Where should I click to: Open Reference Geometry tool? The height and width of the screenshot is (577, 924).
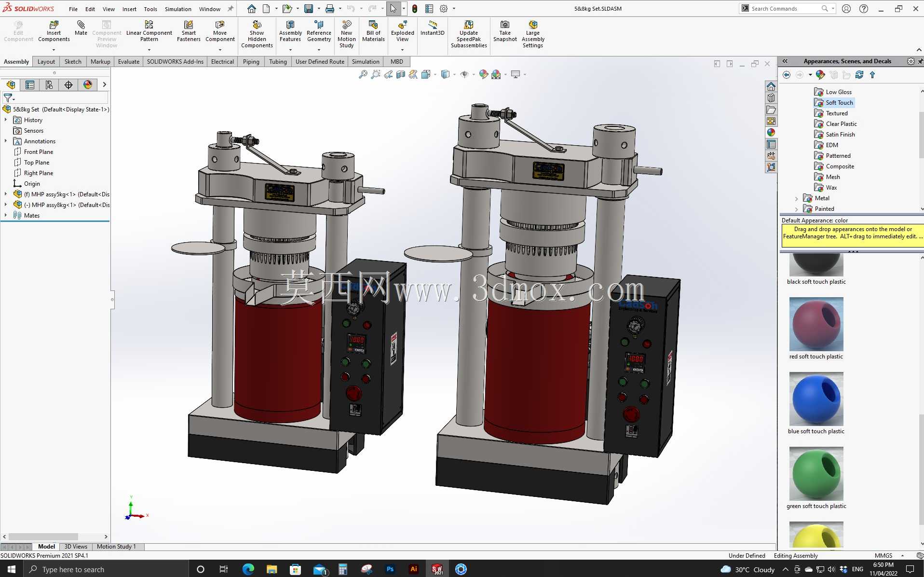click(319, 31)
